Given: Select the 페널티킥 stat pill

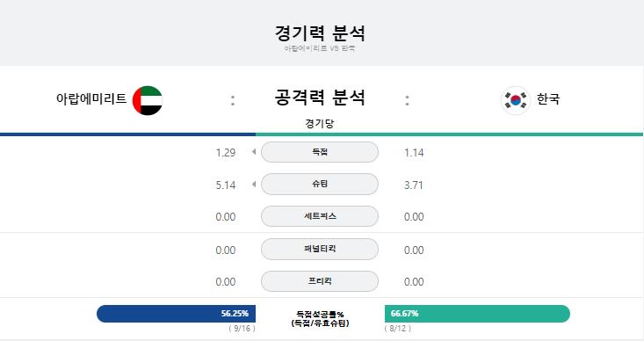Looking at the screenshot, I should (x=320, y=249).
